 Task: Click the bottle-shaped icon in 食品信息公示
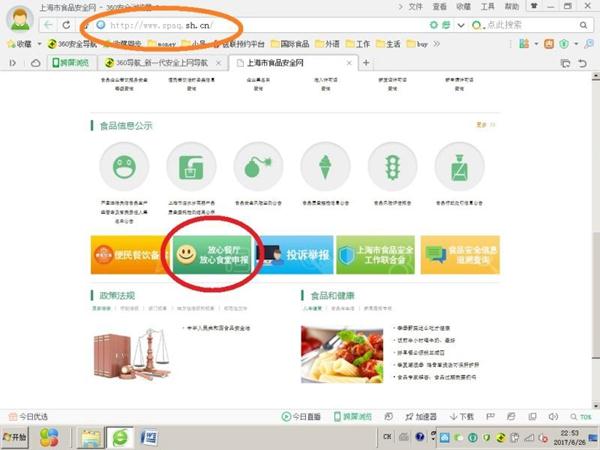coord(459,166)
